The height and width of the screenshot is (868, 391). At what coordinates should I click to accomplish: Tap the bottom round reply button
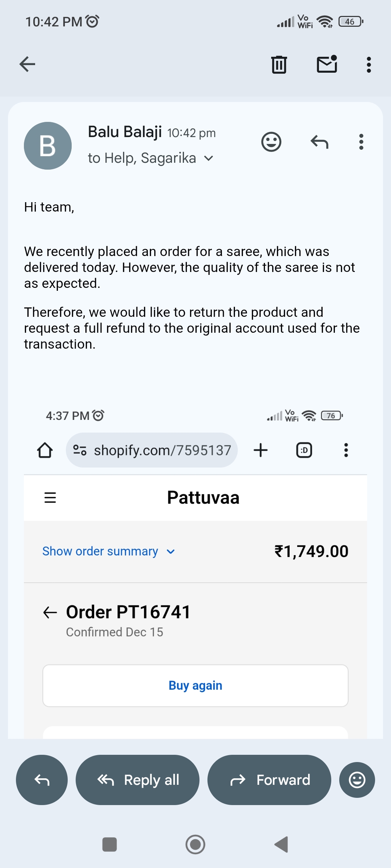(42, 780)
